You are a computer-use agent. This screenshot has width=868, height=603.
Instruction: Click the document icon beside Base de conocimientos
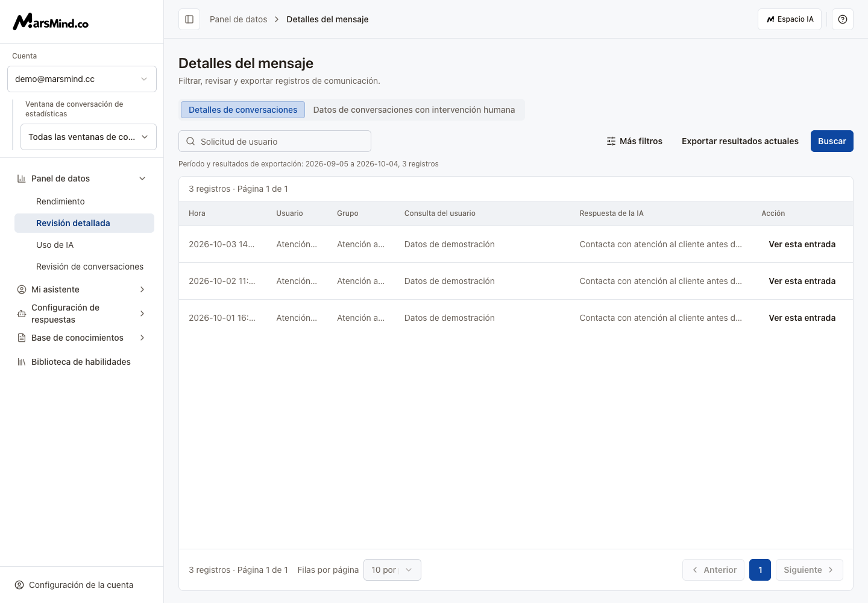pos(22,338)
